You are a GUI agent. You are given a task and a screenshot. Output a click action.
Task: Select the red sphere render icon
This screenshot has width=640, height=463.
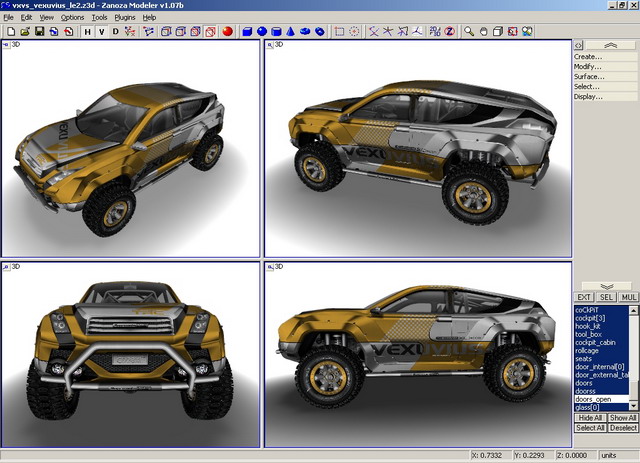click(x=227, y=32)
